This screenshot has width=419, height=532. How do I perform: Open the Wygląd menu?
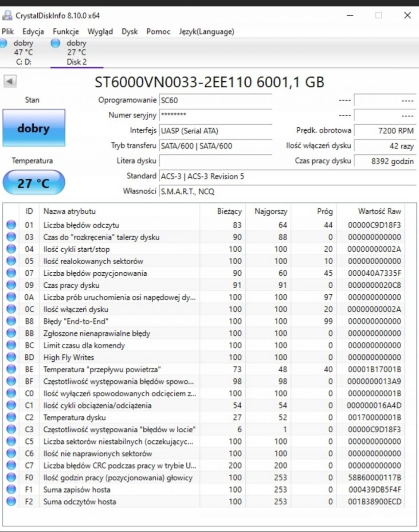pyautogui.click(x=100, y=31)
